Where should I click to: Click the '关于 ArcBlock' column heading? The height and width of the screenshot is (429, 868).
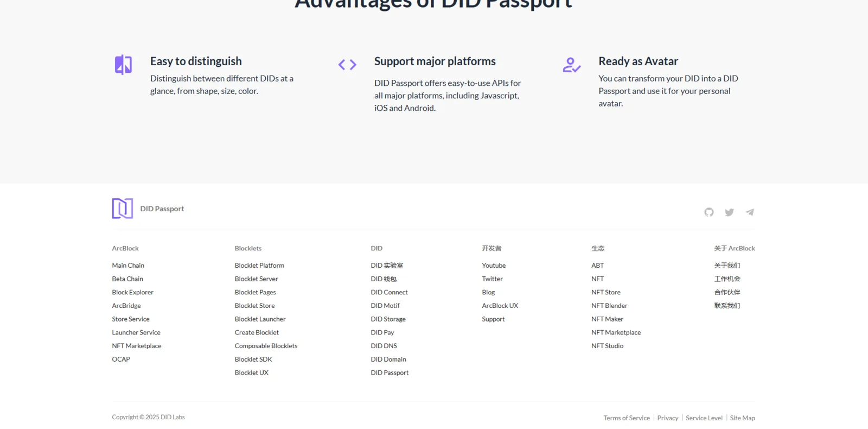(735, 249)
